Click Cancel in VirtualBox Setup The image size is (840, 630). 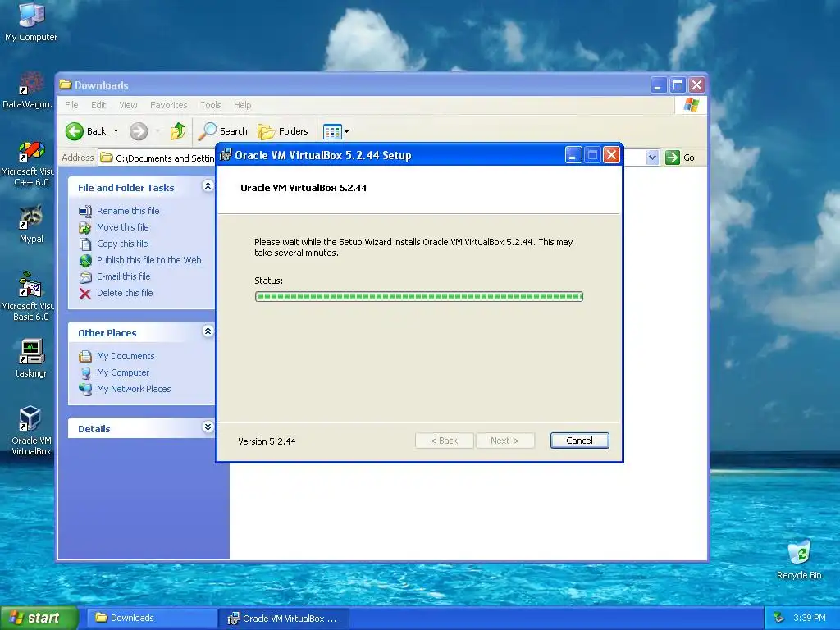tap(580, 441)
